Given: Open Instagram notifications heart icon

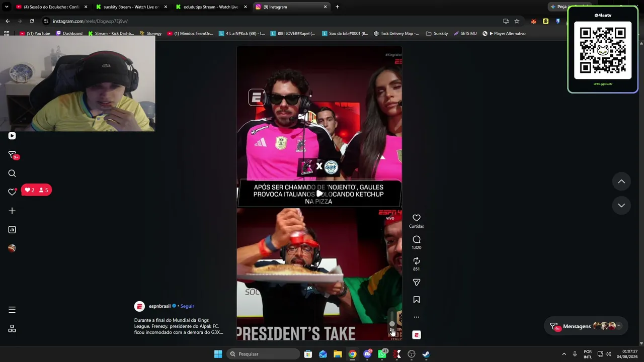Looking at the screenshot, I should tap(12, 192).
